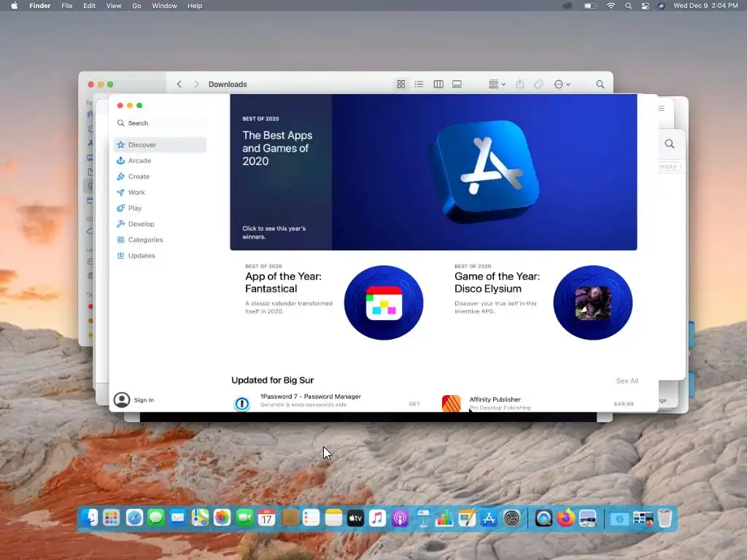Image resolution: width=747 pixels, height=560 pixels.
Task: Click the $49.99 price for Affinity Publisher
Action: point(624,404)
